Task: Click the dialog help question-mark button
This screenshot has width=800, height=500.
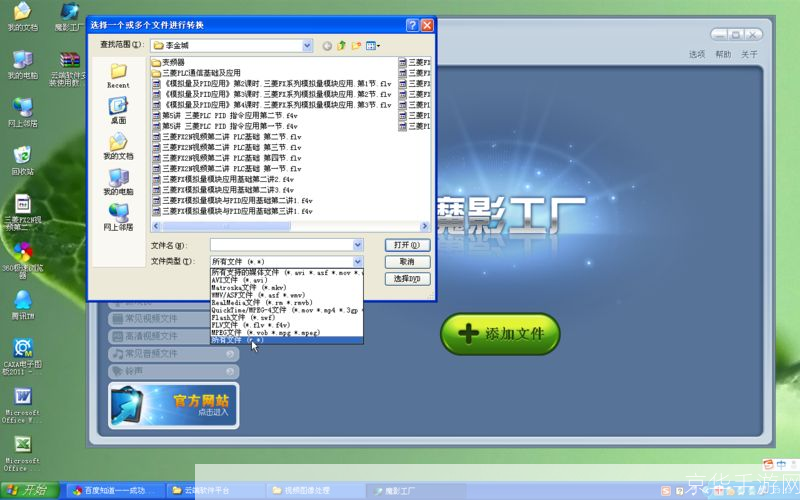Action: pos(412,25)
